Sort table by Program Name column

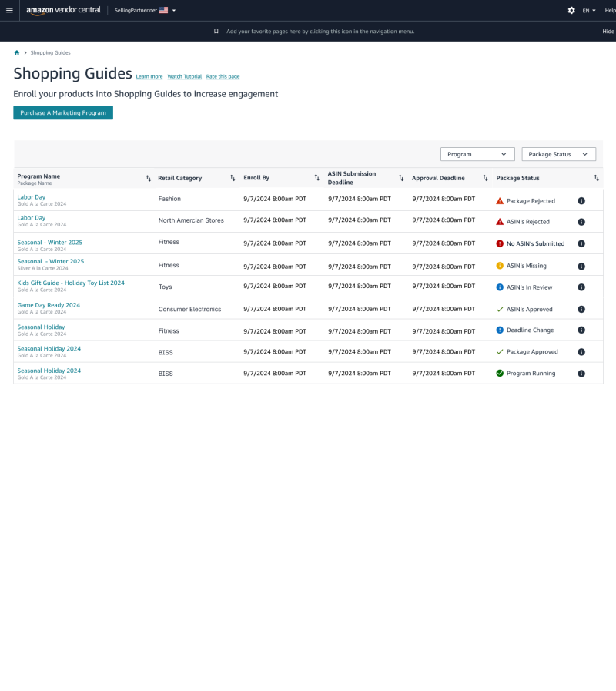tap(149, 178)
